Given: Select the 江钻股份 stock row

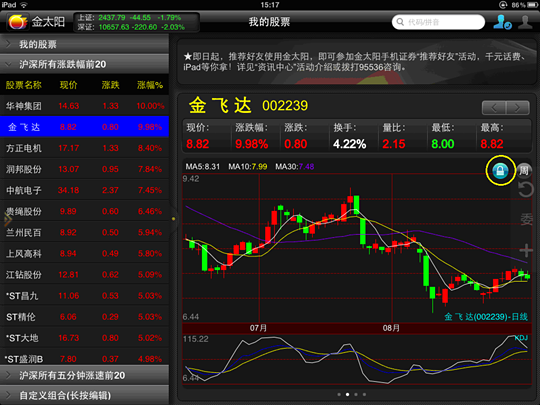Looking at the screenshot, I should (84, 274).
